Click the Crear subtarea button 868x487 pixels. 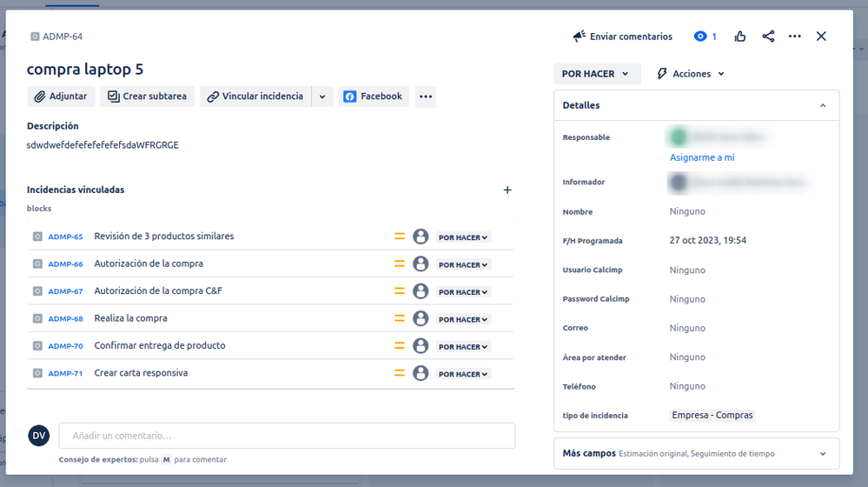(x=147, y=97)
